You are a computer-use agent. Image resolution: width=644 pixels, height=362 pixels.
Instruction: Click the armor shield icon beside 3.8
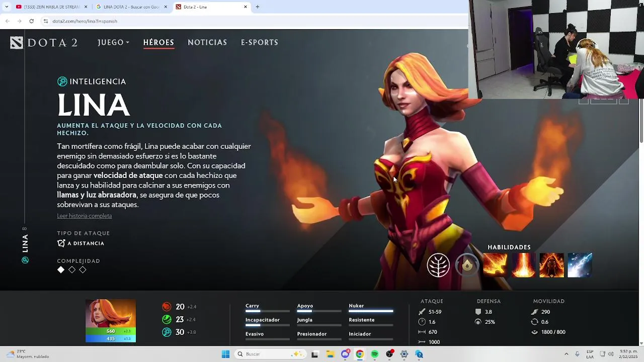click(478, 312)
